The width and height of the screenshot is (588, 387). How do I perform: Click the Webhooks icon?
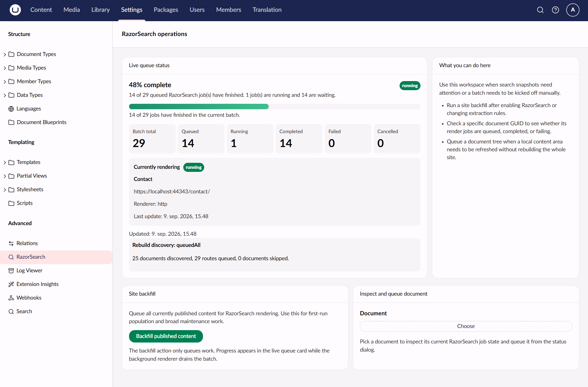point(11,298)
